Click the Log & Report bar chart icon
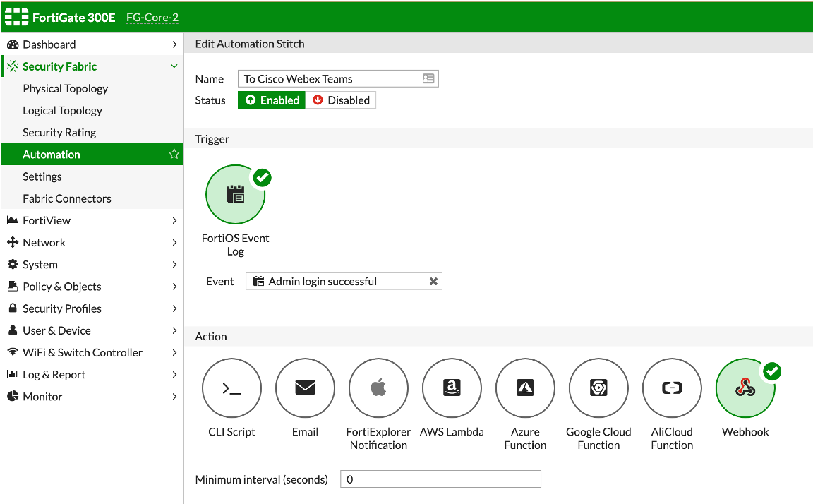Viewport: 813px width, 504px height. (x=13, y=374)
